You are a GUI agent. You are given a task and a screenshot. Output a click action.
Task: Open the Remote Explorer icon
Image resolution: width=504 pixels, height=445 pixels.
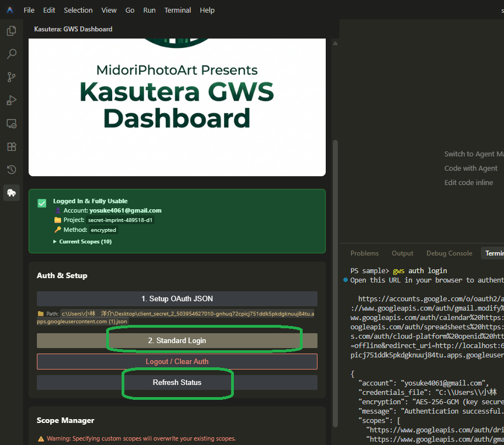[x=11, y=123]
